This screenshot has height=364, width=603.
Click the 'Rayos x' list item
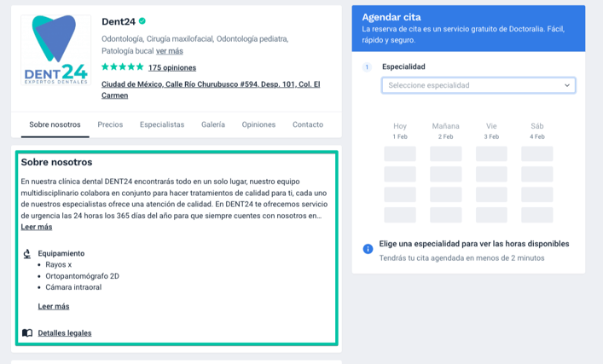pos(59,264)
